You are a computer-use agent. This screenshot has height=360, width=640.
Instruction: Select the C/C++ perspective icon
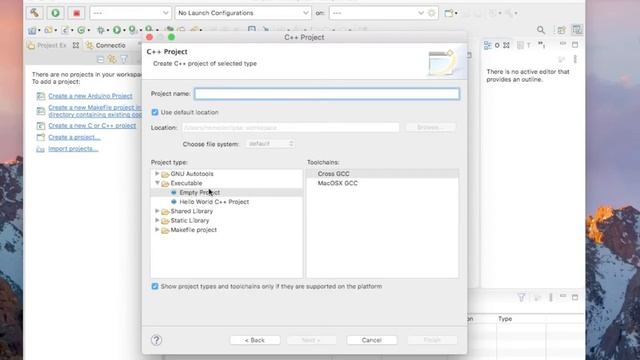pyautogui.click(x=577, y=30)
